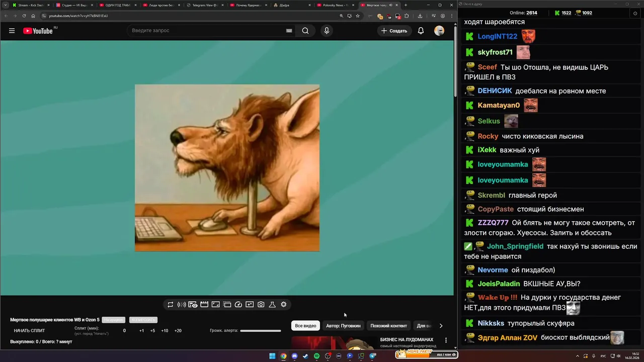The width and height of the screenshot is (644, 362).
Task: Open the flask experiments icon
Action: click(272, 305)
